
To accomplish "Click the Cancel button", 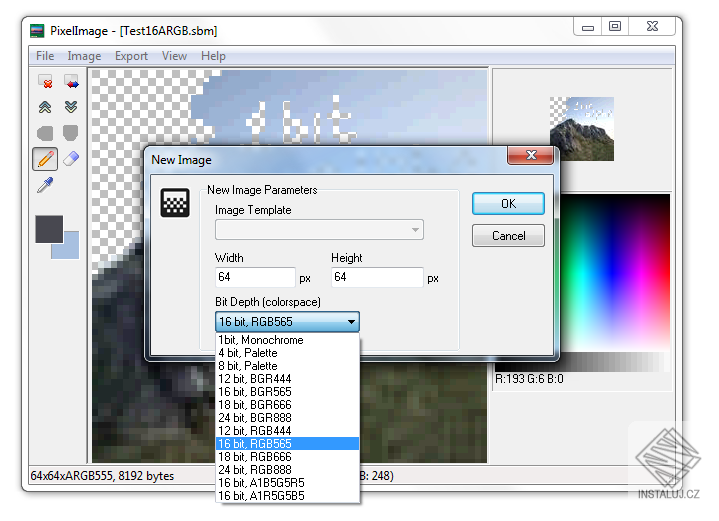I will (x=509, y=236).
